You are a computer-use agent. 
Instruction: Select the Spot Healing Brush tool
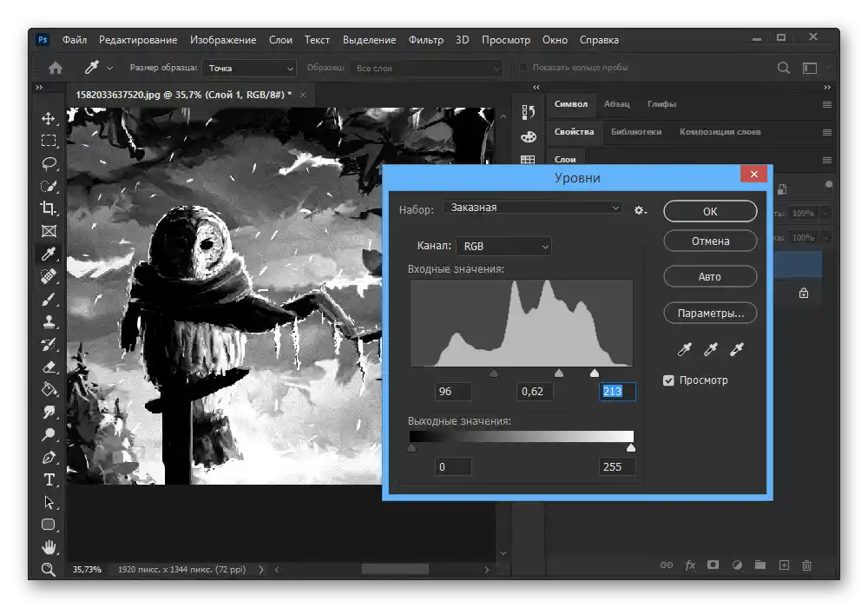(49, 276)
